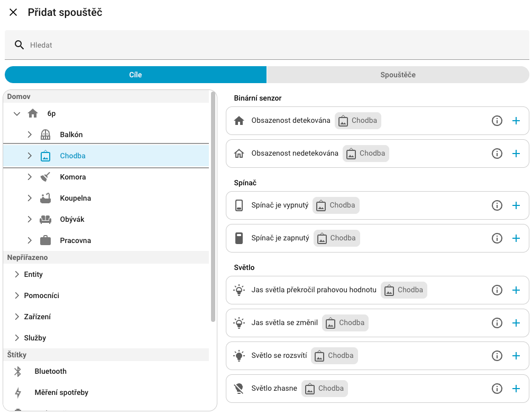Click the Chodba chip on Spínač je vypnutý
This screenshot has width=532, height=414.
click(x=335, y=205)
